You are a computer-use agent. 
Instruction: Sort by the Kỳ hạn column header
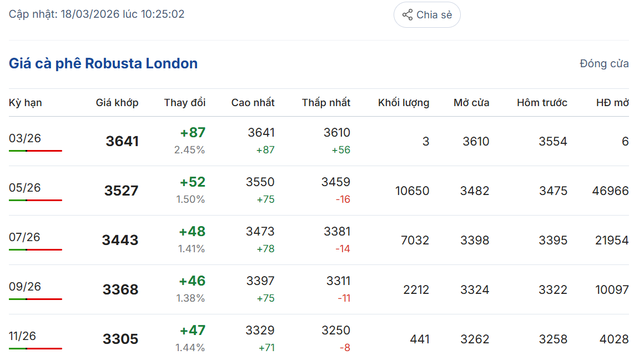(x=26, y=102)
